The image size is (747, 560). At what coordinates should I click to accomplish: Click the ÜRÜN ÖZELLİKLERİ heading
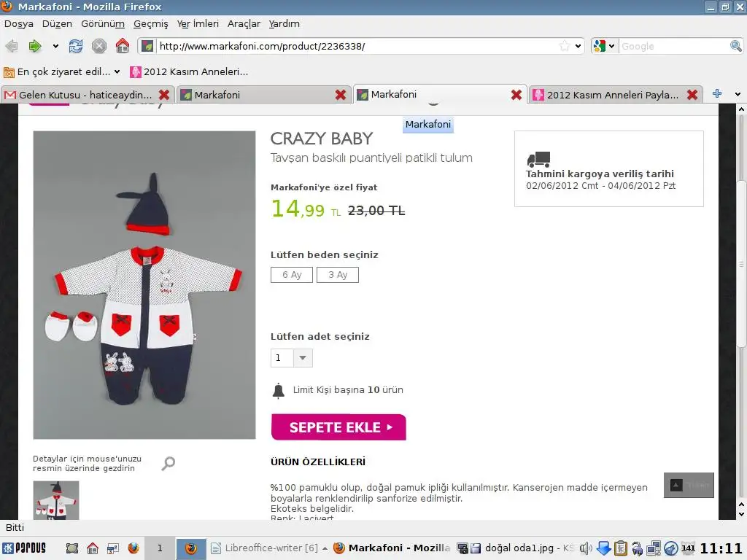[x=318, y=462]
